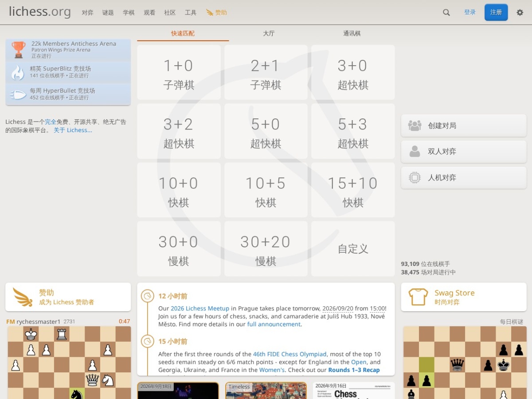The width and height of the screenshot is (532, 399).
Task: Open the settings gear icon
Action: pyautogui.click(x=520, y=12)
